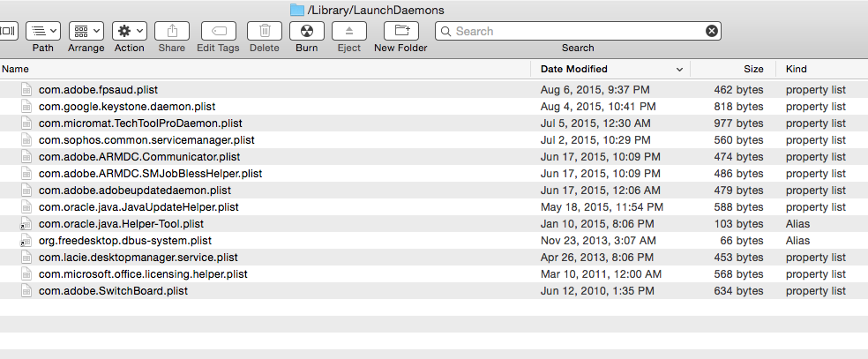Click the folder icon in window title
This screenshot has width=868, height=359.
[297, 10]
